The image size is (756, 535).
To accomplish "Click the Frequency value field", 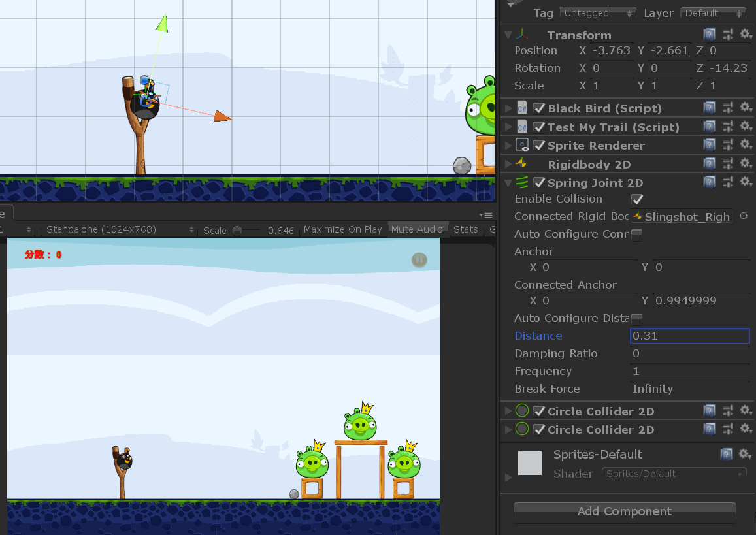I will (689, 371).
